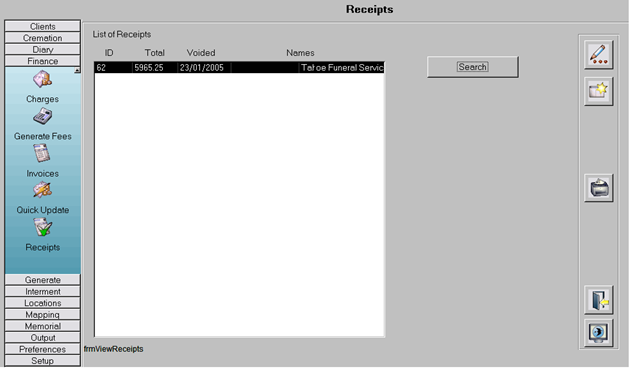
Task: Expand the Diary section
Action: pyautogui.click(x=43, y=49)
